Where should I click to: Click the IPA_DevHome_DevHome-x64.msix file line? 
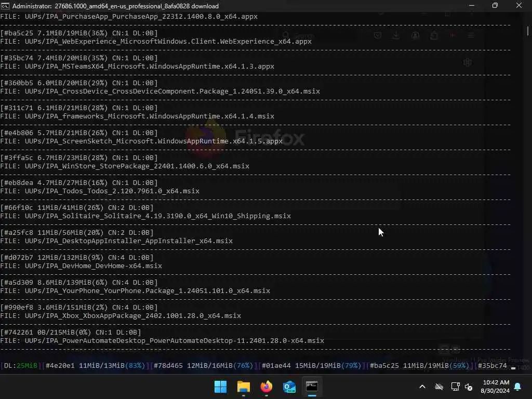click(81, 265)
